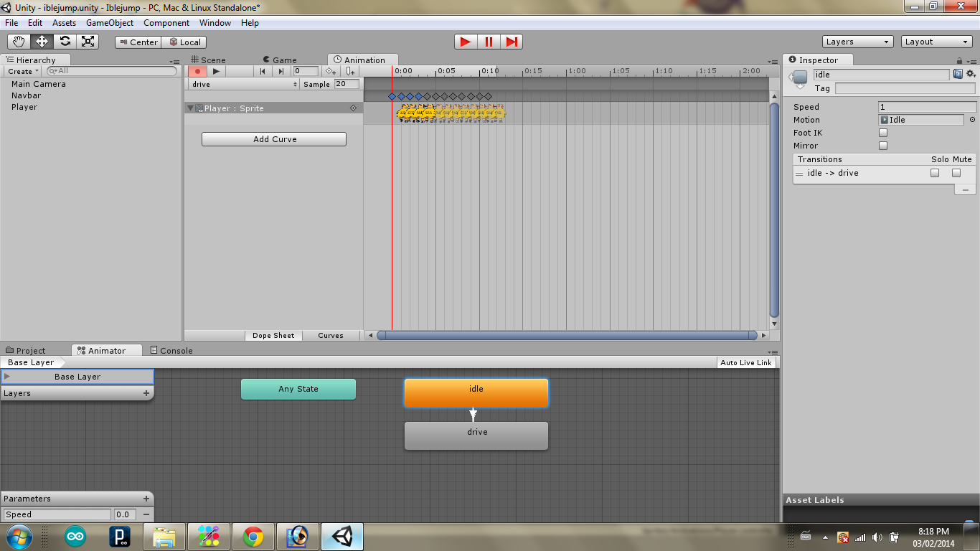Open the Assets menu
The height and width of the screenshot is (551, 980).
(x=64, y=23)
